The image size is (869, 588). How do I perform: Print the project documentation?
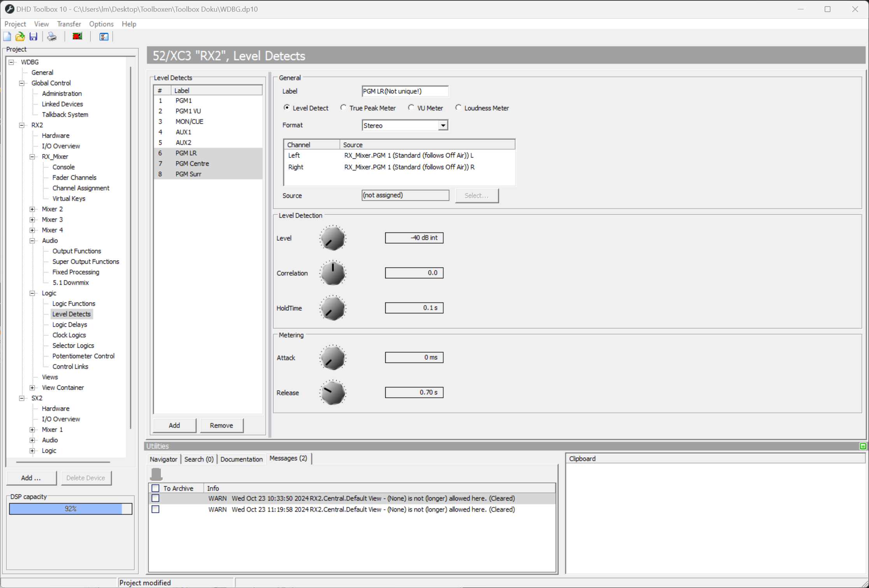pos(51,36)
